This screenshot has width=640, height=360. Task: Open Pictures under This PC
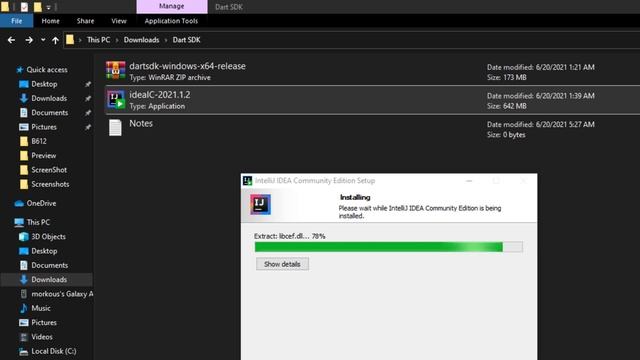click(x=44, y=322)
